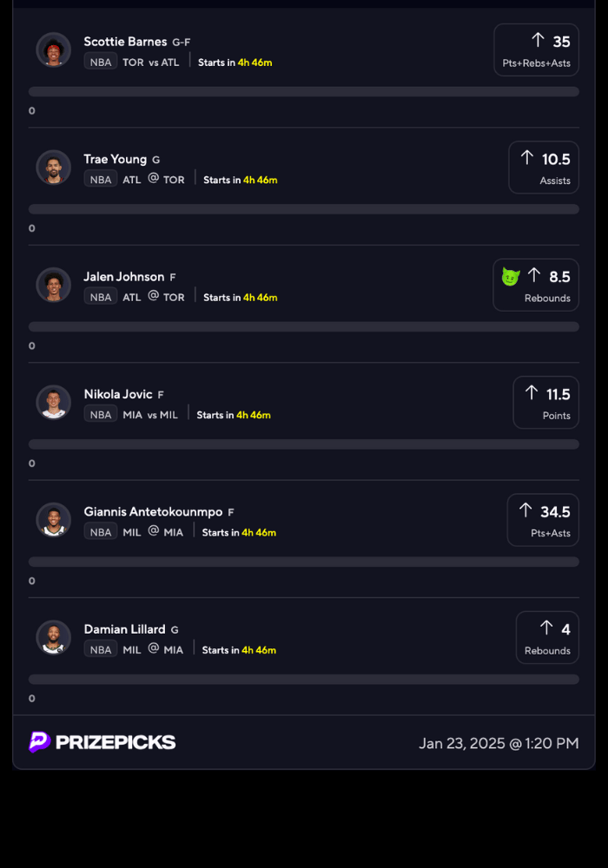Click the Jan 23, 2025 timestamp

pyautogui.click(x=499, y=743)
